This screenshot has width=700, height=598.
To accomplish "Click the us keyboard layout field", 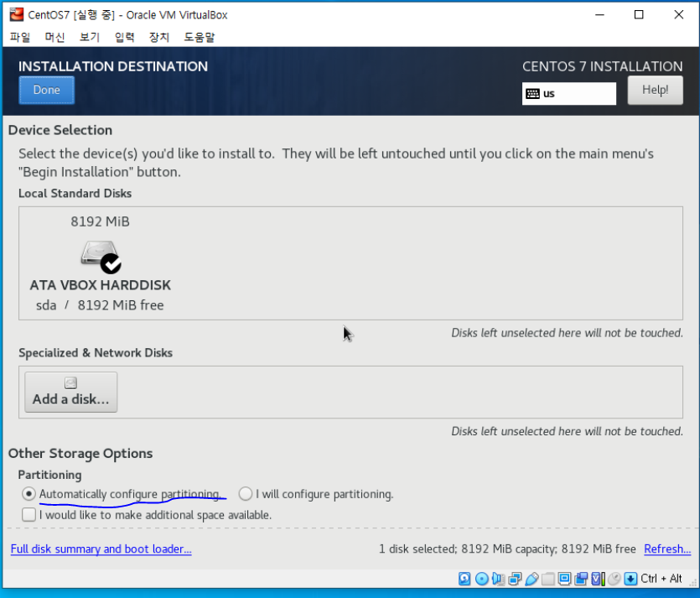I will tap(569, 94).
